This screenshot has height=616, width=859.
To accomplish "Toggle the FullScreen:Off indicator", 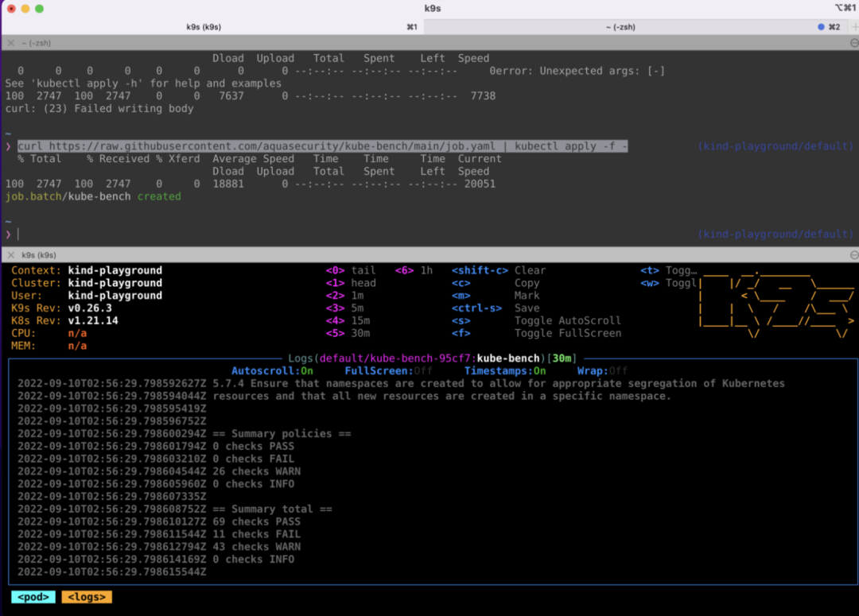I will point(388,370).
